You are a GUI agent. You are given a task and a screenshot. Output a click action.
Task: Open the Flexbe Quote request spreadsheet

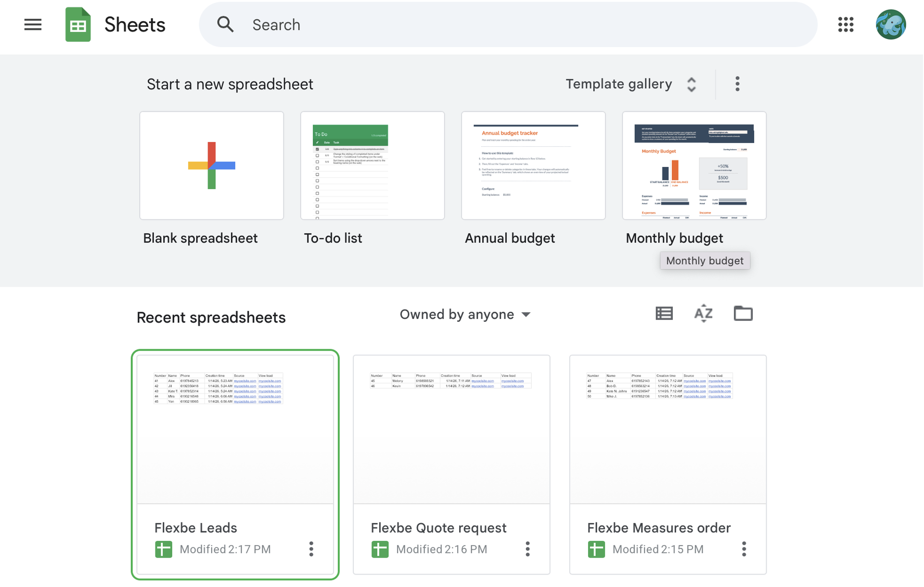tap(451, 429)
